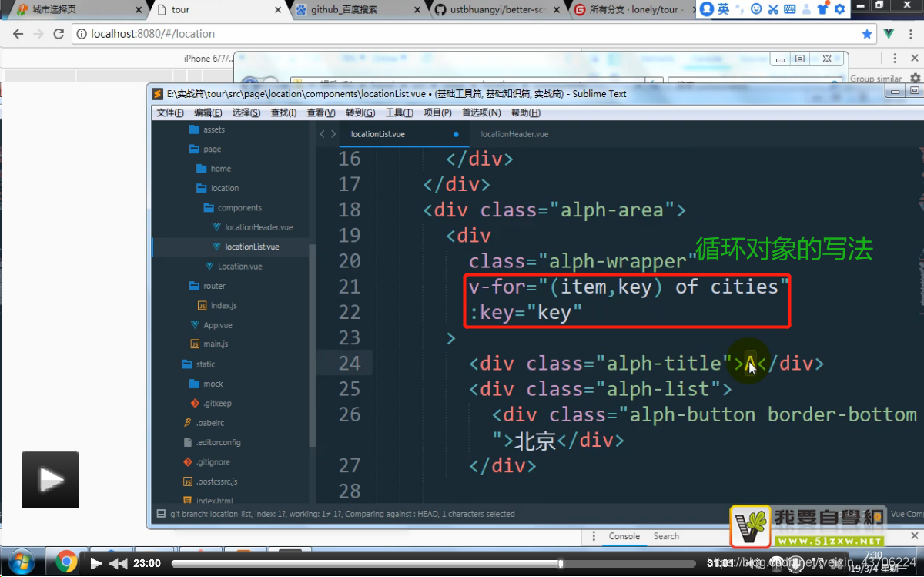Click the address bar showing localhost:8080/#/location
924x577 pixels.
pos(474,34)
